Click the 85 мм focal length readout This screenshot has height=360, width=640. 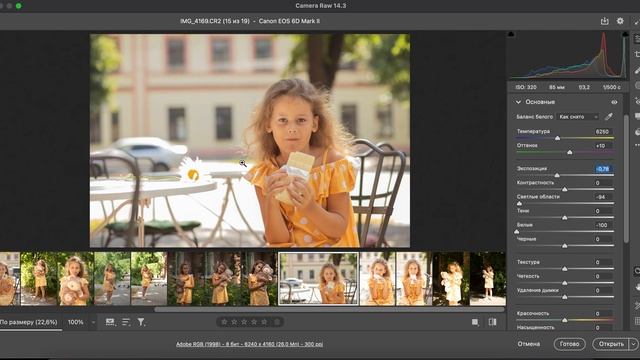click(x=557, y=87)
